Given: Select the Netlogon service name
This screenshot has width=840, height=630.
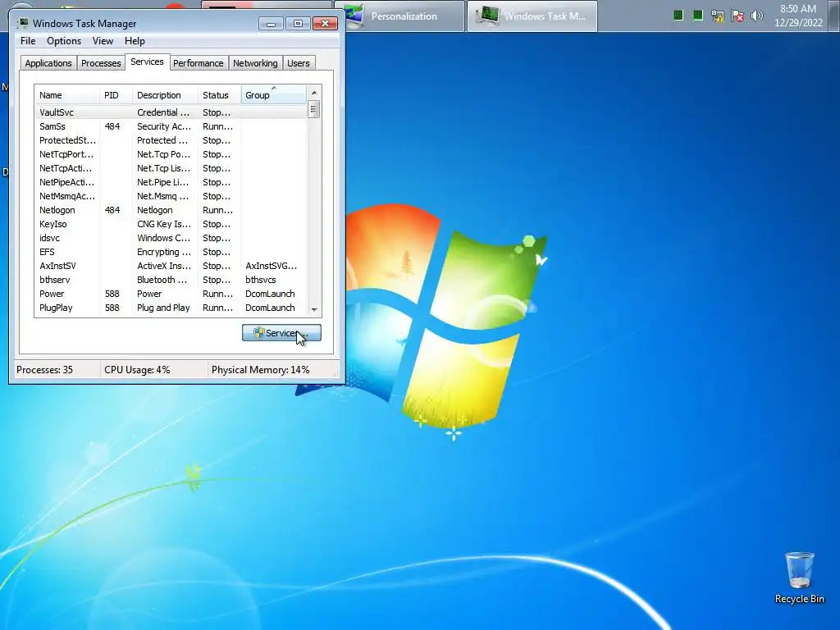Looking at the screenshot, I should point(57,210).
